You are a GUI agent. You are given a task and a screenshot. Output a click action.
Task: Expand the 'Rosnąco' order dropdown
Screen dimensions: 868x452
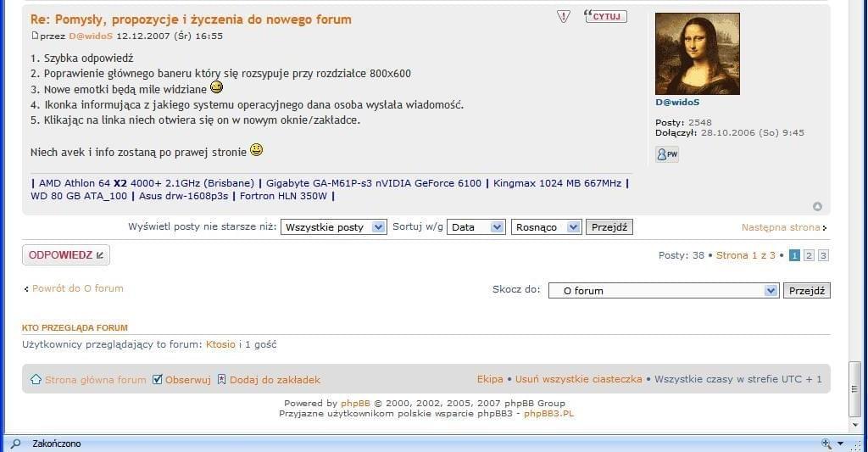pos(547,227)
